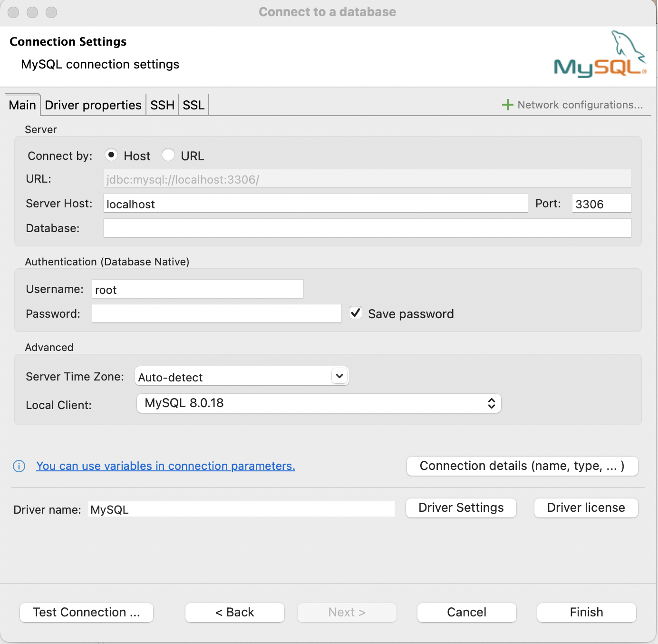Image resolution: width=658 pixels, height=644 pixels.
Task: Click the Cancel button
Action: [467, 613]
